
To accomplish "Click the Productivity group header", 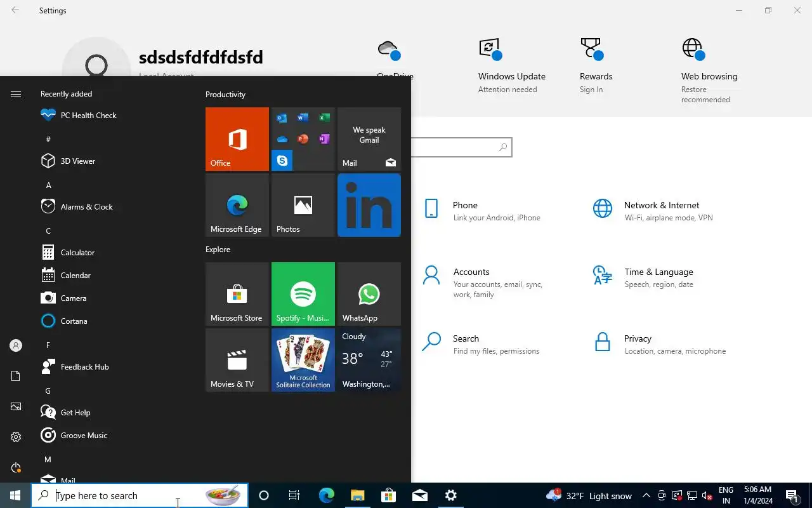I will pos(225,95).
